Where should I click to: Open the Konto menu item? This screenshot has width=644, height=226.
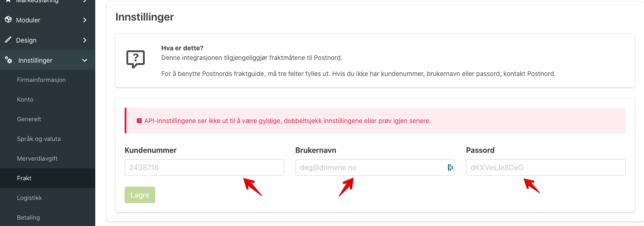coord(25,99)
